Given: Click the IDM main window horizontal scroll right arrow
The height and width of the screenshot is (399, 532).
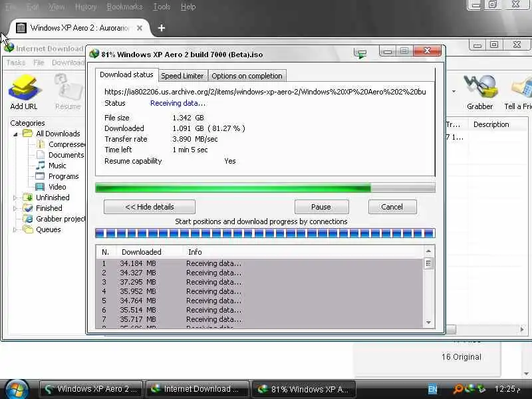Looking at the screenshot, I should [x=522, y=329].
